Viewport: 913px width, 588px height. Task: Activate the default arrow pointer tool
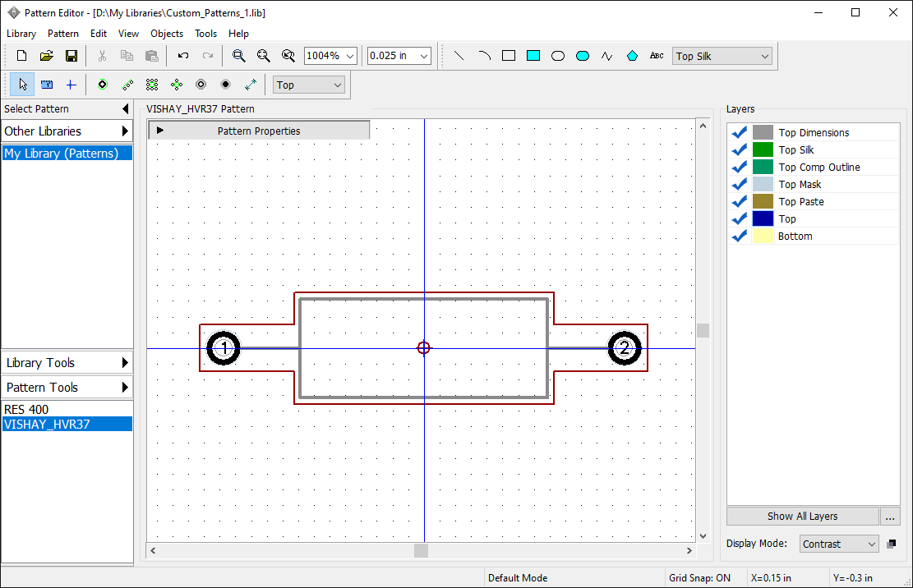point(22,85)
